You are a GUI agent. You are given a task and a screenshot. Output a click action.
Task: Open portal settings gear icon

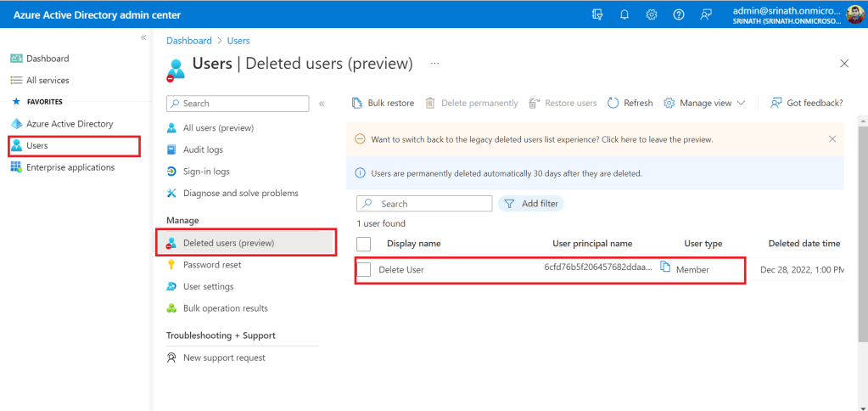pos(652,15)
